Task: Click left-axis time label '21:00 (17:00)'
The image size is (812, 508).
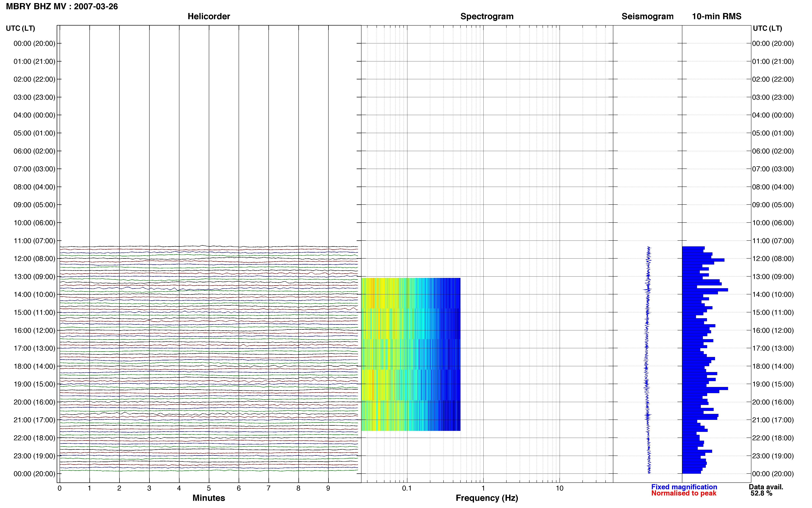Action: click(x=34, y=420)
